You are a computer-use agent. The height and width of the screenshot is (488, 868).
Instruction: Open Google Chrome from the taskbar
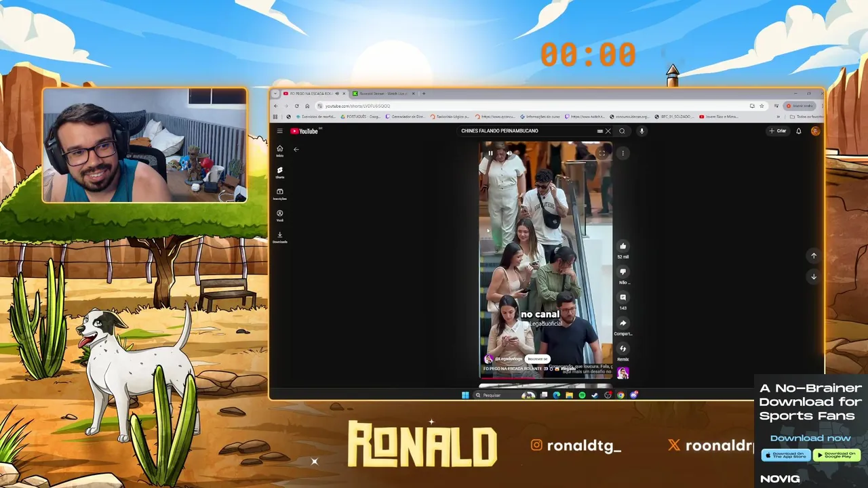pos(620,395)
